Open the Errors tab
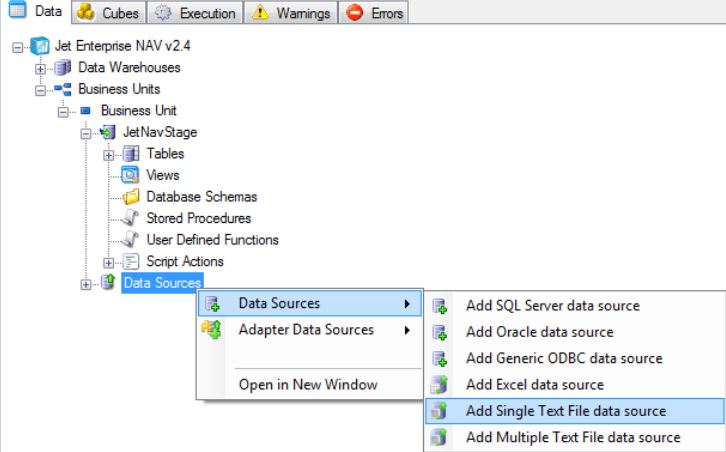726x452 pixels. click(x=374, y=12)
